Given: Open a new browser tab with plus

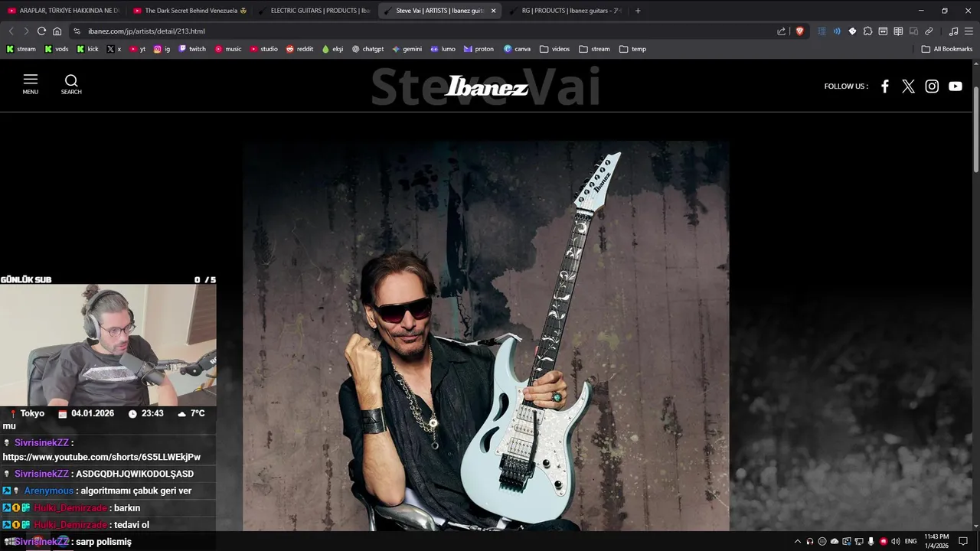Looking at the screenshot, I should point(638,11).
